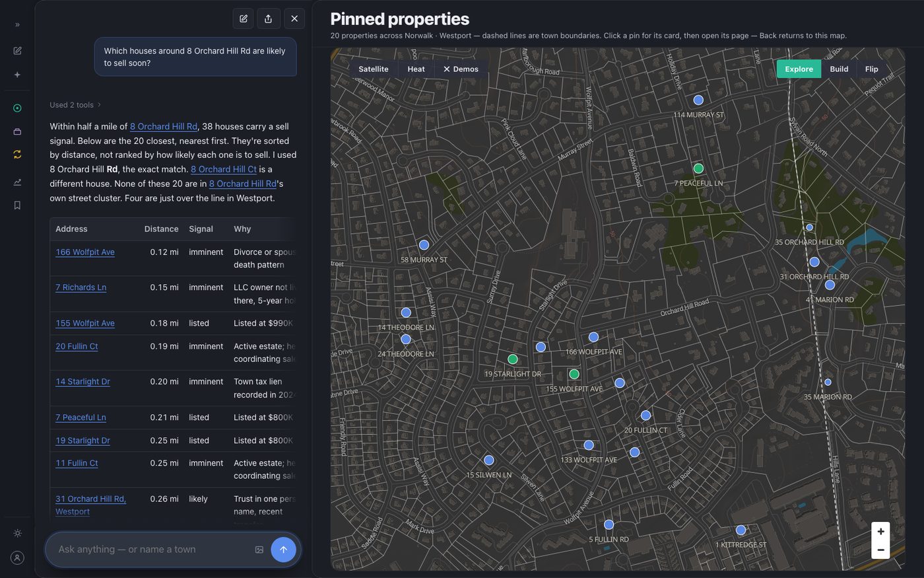Viewport: 924px width, 578px height.
Task: Open the bookmark icon in the sidebar
Action: 17,205
